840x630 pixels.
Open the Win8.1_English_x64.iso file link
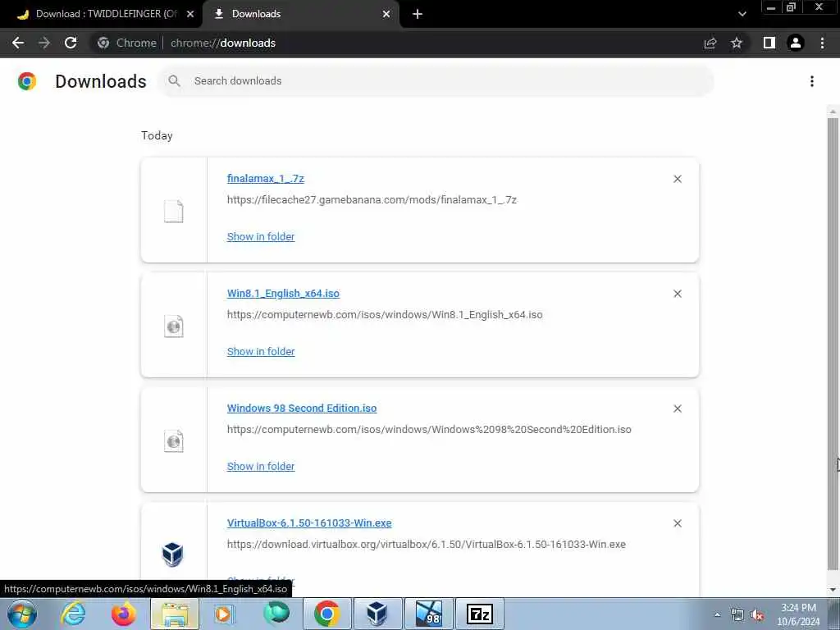tap(283, 293)
